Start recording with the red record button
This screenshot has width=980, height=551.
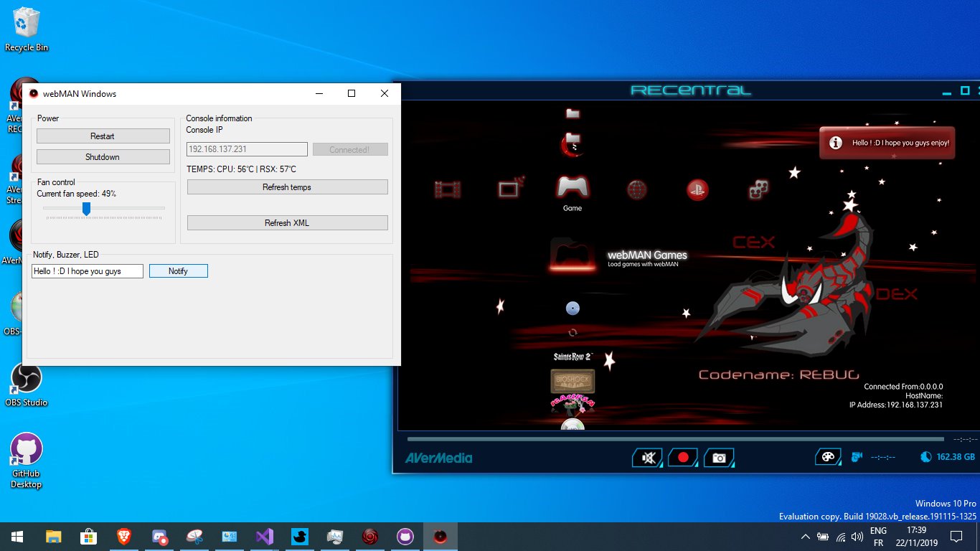(x=683, y=458)
